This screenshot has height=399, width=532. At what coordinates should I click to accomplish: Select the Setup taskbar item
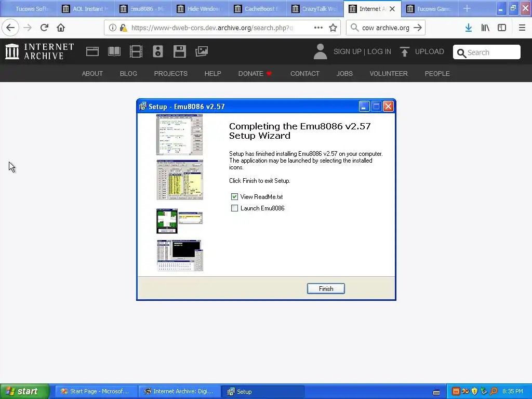tap(262, 392)
